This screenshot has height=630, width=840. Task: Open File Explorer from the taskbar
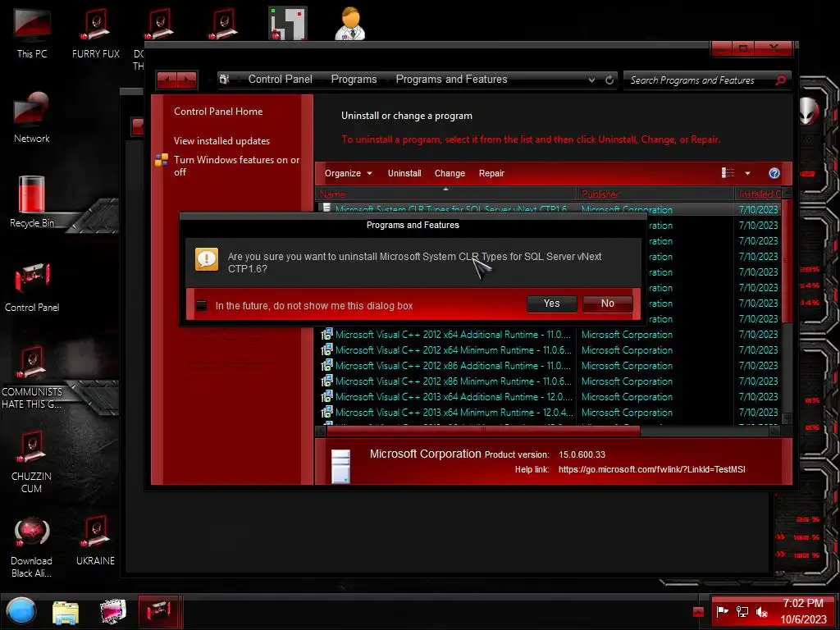pos(66,612)
